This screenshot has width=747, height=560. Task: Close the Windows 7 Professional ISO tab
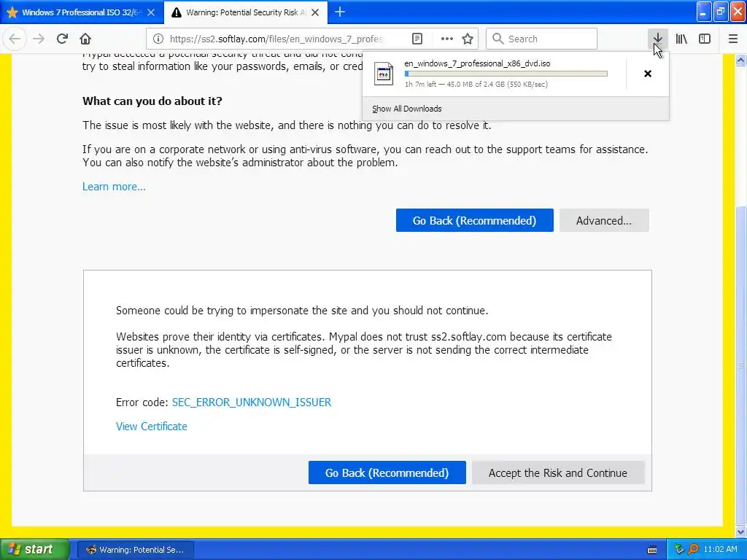coord(151,12)
